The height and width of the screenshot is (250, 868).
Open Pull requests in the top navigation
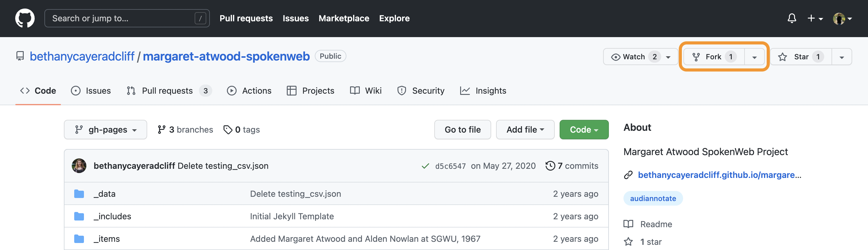tap(246, 18)
